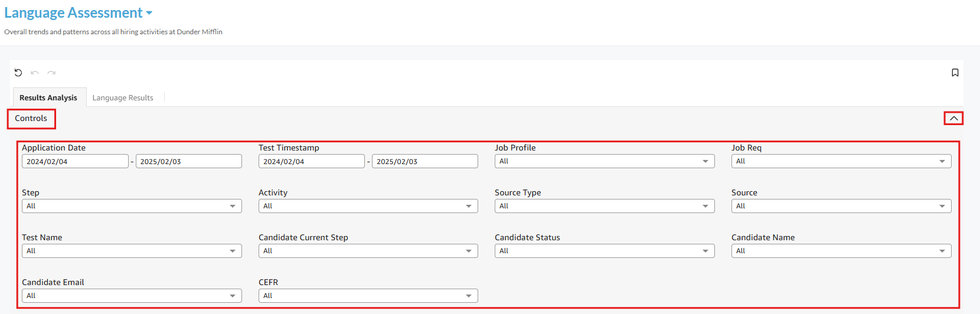Click the redo arrow icon
The height and width of the screenshot is (314, 980).
coord(51,73)
